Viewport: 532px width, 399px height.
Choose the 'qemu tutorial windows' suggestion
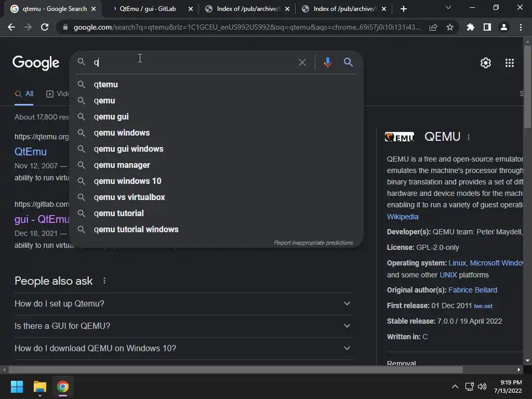[x=217, y=229]
